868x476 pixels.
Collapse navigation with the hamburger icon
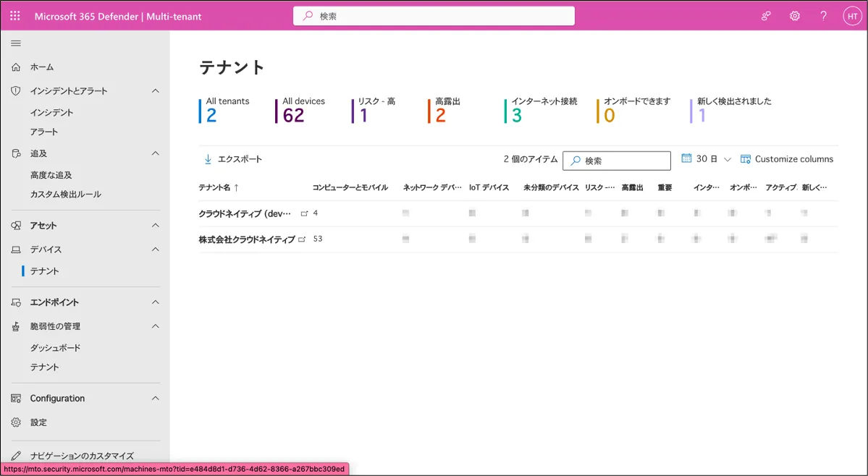(15, 43)
